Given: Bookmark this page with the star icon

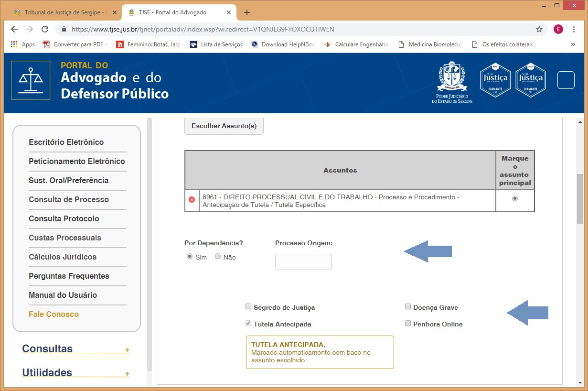Looking at the screenshot, I should tap(539, 29).
